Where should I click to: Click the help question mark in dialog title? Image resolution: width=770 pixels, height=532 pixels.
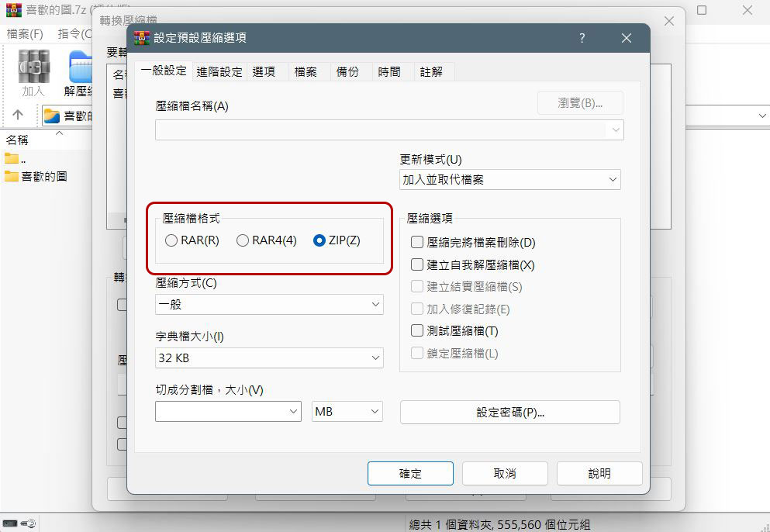tap(582, 38)
